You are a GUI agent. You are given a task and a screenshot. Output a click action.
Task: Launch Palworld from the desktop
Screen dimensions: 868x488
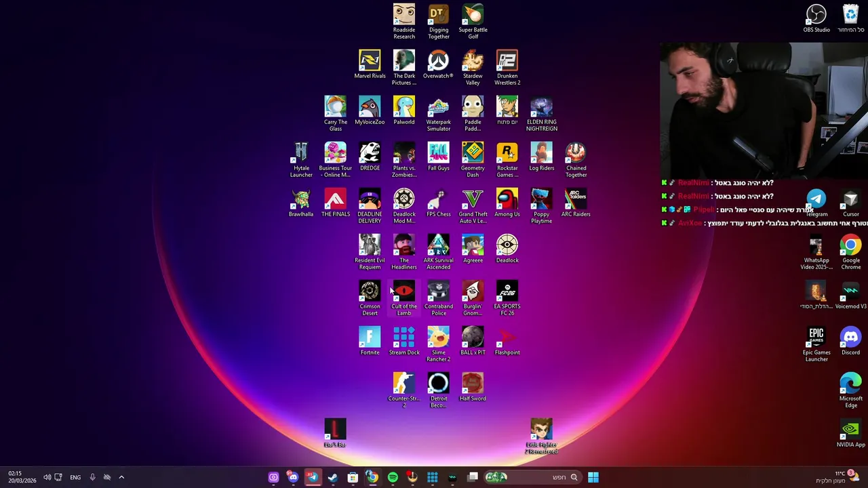404,110
